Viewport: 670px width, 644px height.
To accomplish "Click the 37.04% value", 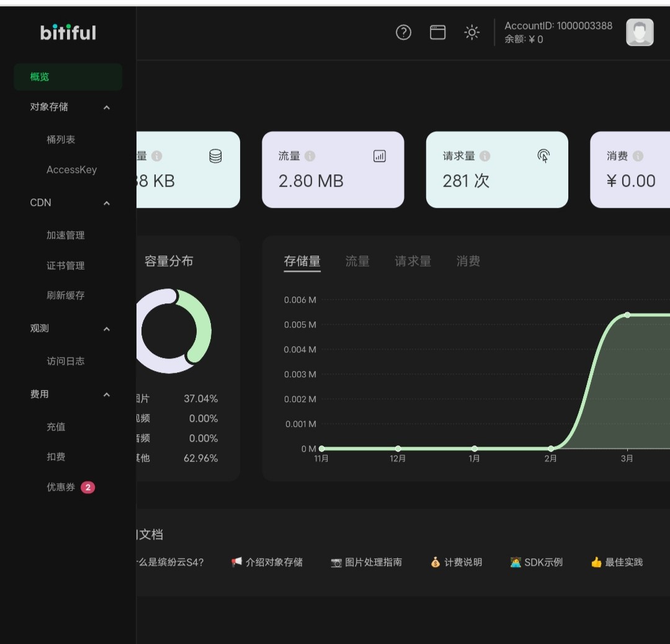I will [x=201, y=398].
